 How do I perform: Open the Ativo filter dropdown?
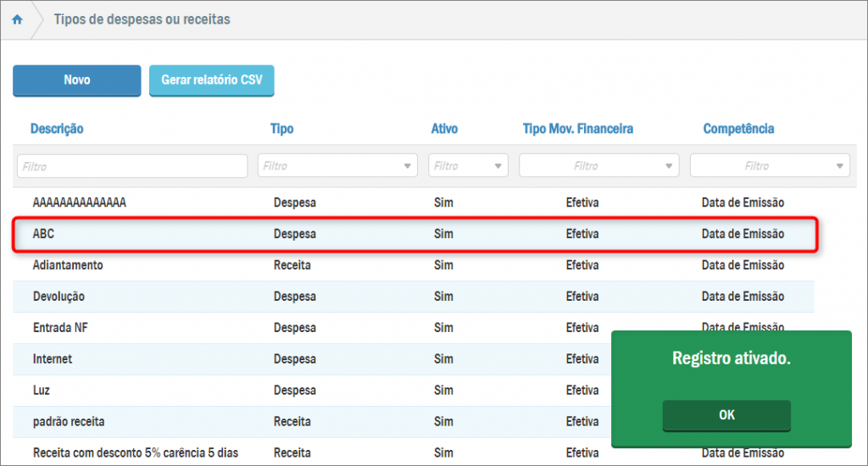point(468,166)
